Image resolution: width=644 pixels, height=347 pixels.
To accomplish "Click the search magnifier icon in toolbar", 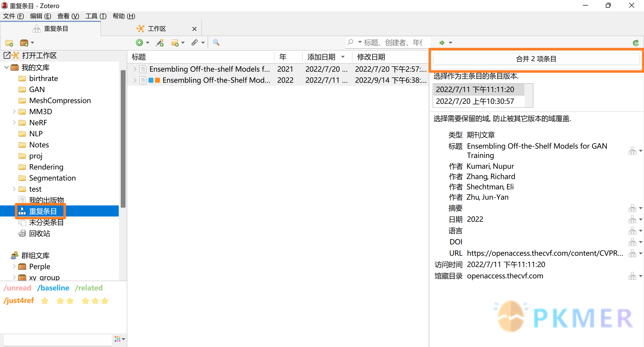I will pos(216,42).
